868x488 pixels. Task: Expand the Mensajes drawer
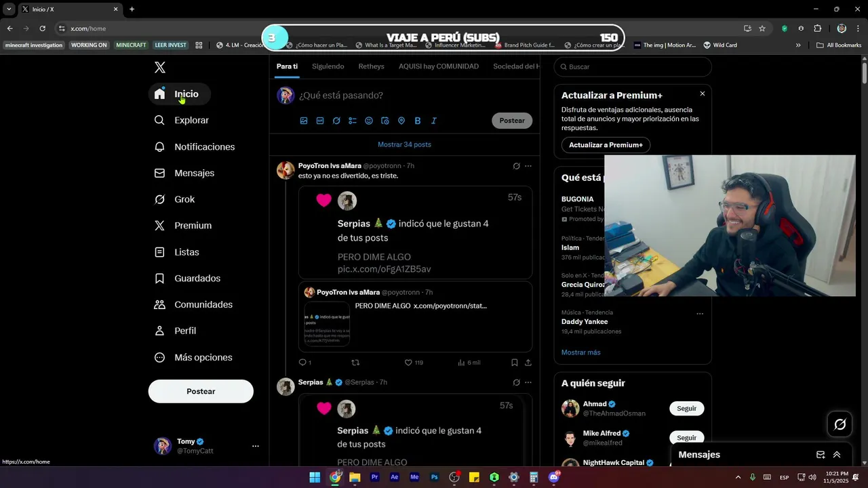point(837,455)
